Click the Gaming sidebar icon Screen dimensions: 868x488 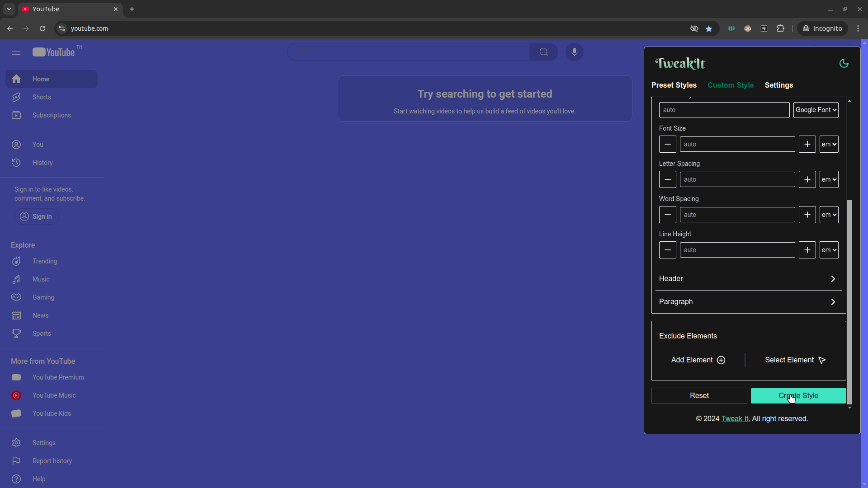[x=16, y=297]
